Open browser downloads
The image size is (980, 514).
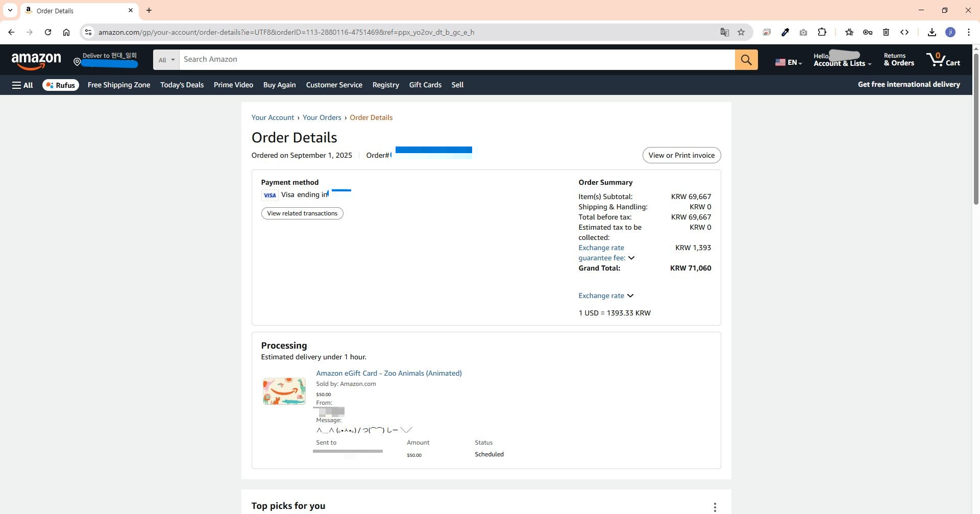click(x=932, y=32)
